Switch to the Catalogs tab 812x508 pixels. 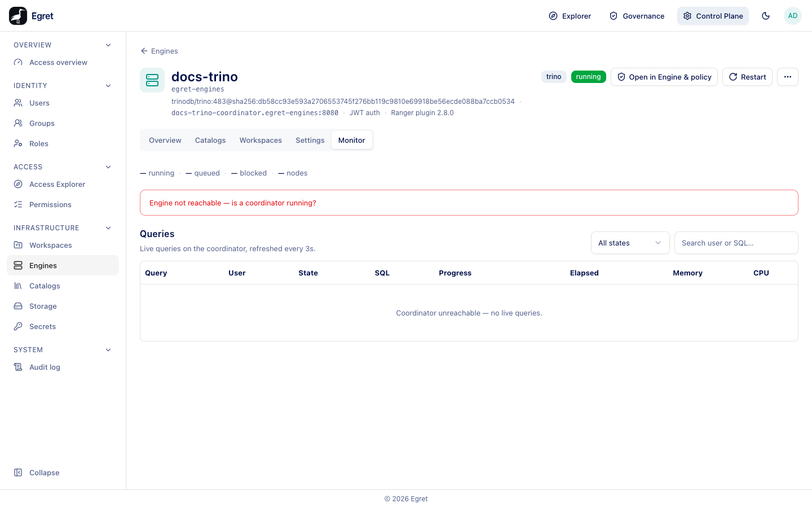[210, 140]
